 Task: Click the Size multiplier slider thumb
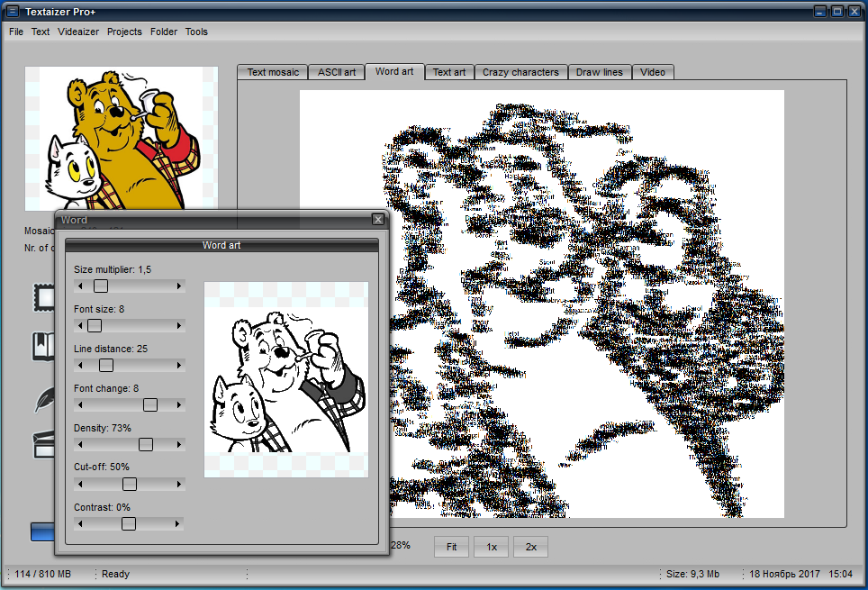[101, 286]
